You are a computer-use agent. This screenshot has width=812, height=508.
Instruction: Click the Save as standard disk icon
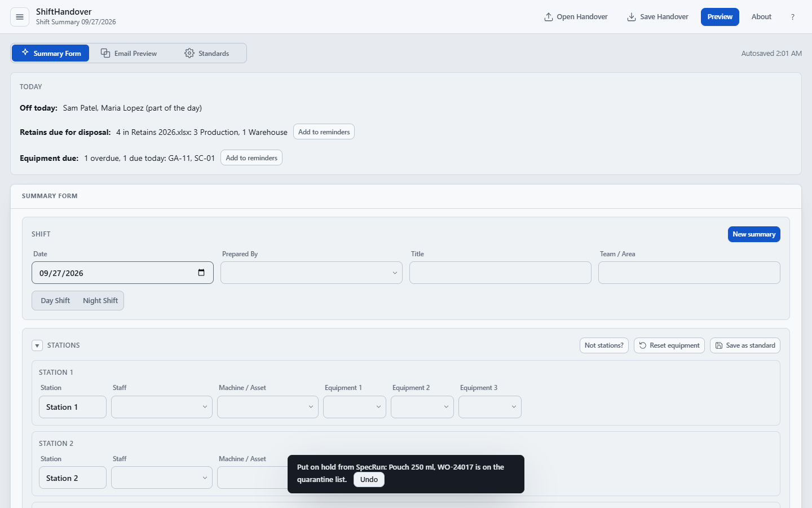coord(719,345)
